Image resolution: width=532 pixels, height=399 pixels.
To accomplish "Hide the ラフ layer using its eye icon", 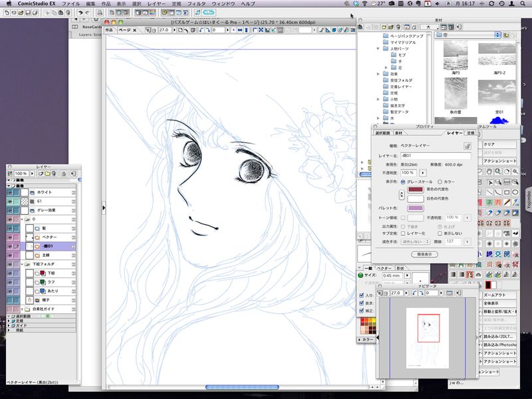I will 9,282.
